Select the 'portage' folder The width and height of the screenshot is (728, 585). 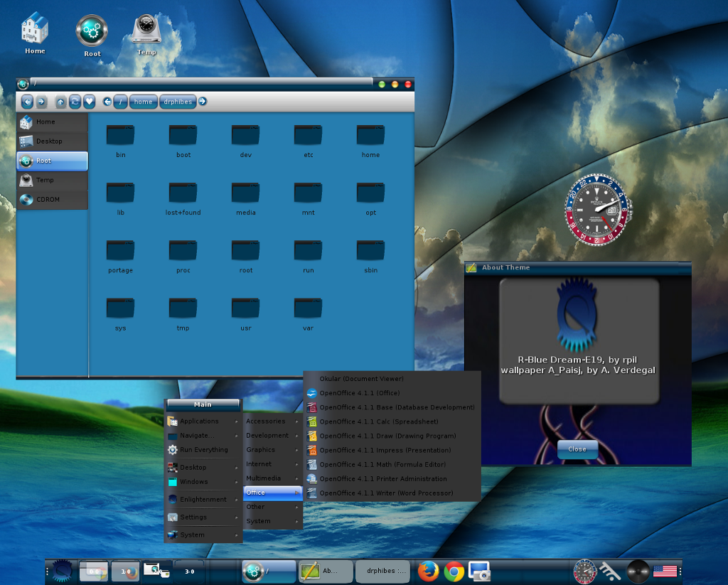click(120, 256)
